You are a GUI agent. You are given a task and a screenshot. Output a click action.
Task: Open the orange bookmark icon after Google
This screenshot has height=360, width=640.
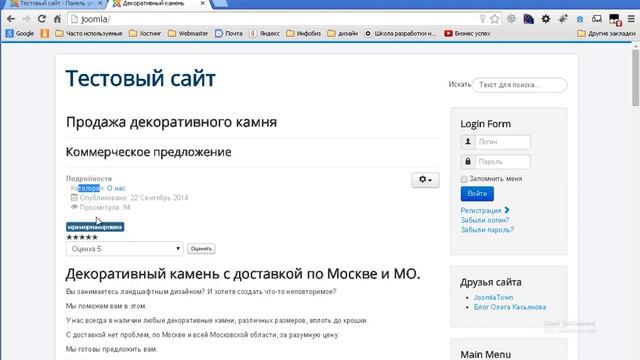click(44, 33)
